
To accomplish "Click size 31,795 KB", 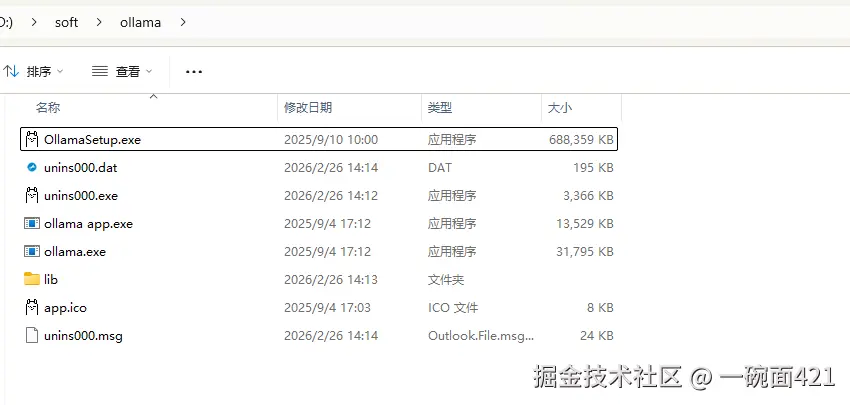I will coord(585,252).
